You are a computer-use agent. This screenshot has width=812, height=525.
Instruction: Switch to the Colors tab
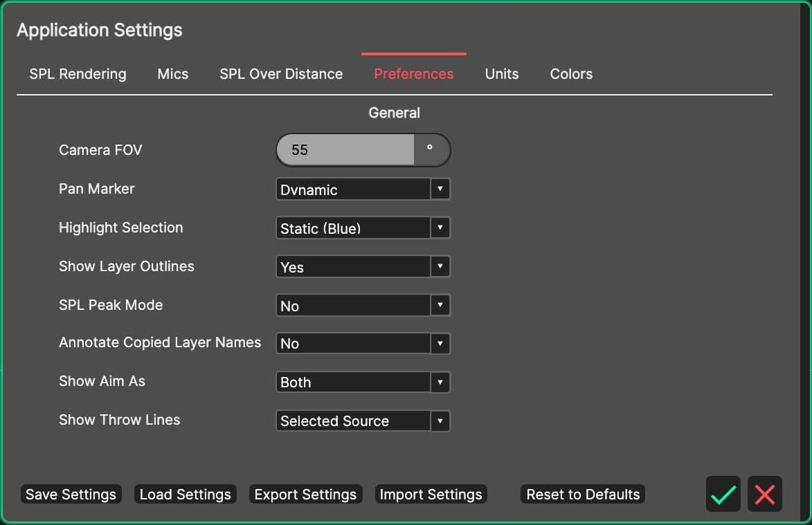(571, 74)
